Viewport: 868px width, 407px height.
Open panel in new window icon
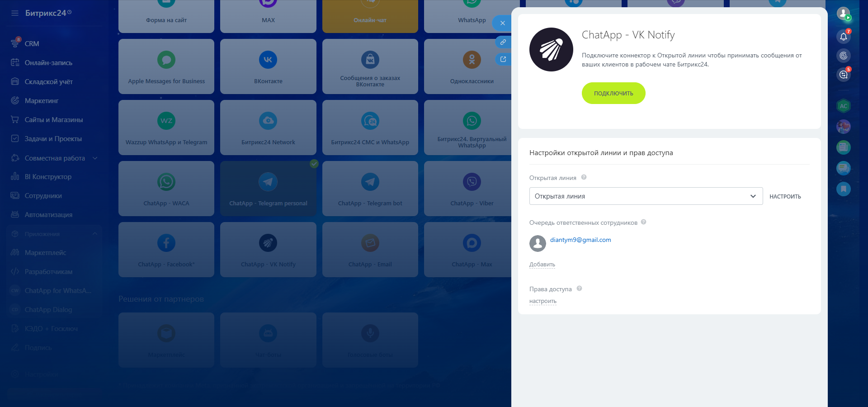503,59
